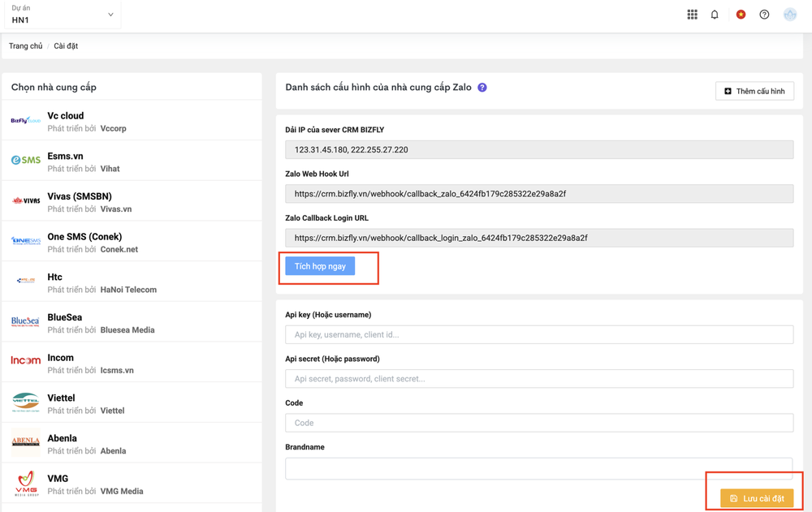Go to Trang chủ breadcrumb
Viewport: 812px width, 512px height.
[x=25, y=46]
